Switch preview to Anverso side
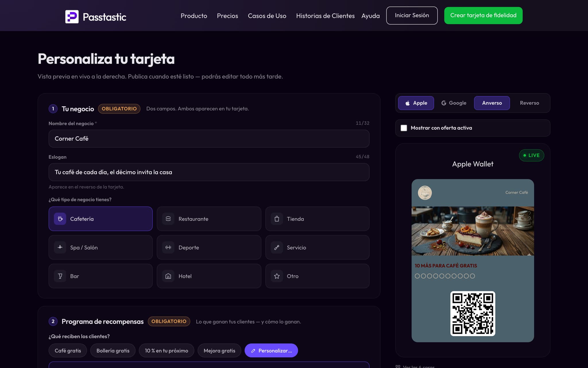 pos(492,103)
